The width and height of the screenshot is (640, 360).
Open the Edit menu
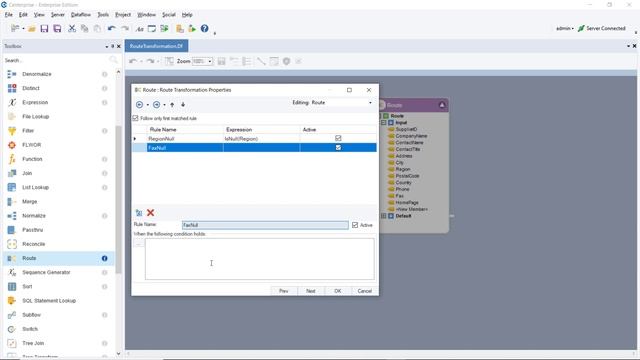coord(23,15)
